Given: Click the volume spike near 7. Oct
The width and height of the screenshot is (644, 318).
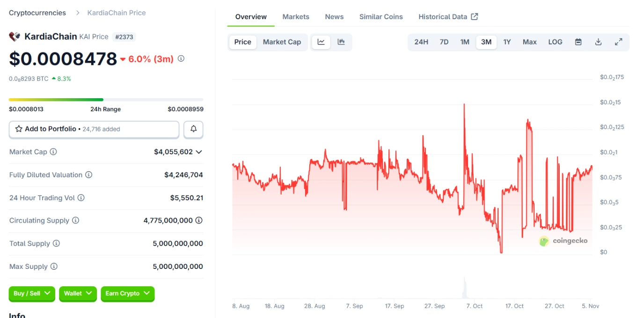Looking at the screenshot, I should 464,288.
